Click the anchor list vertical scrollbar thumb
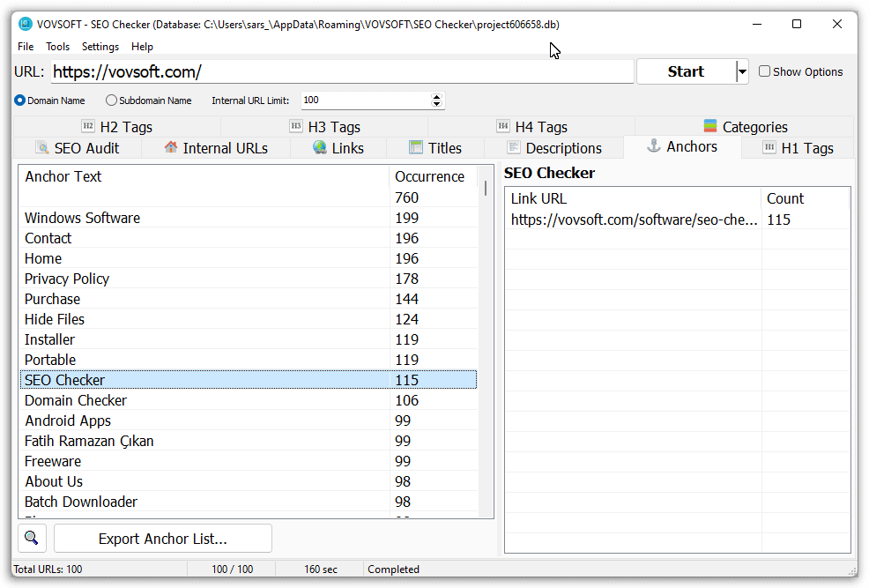 click(486, 187)
